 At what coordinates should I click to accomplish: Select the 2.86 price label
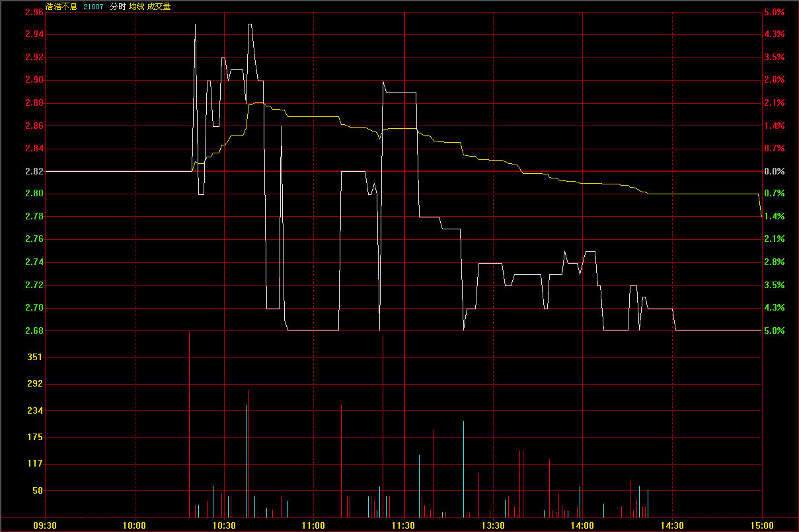[x=34, y=126]
